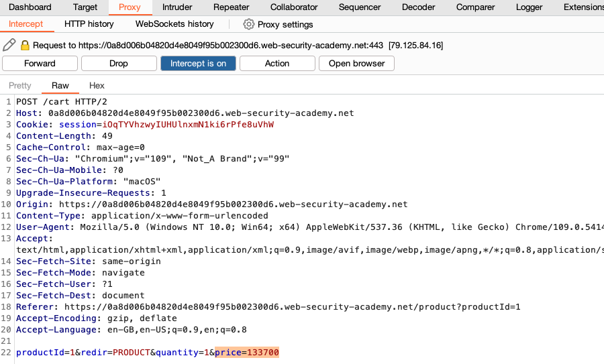Screen dimensions: 604x364
Task: Switch to the Target tab
Action: 85,7
